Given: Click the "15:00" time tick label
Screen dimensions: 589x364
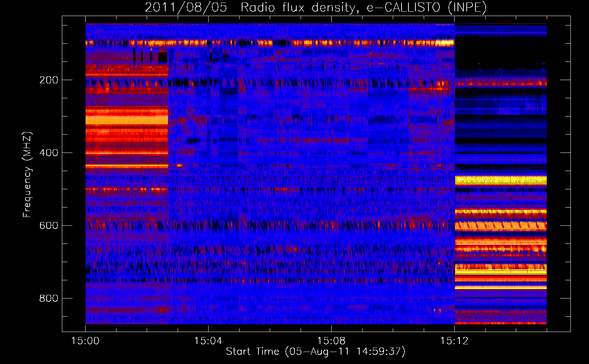Looking at the screenshot, I should pos(85,341).
